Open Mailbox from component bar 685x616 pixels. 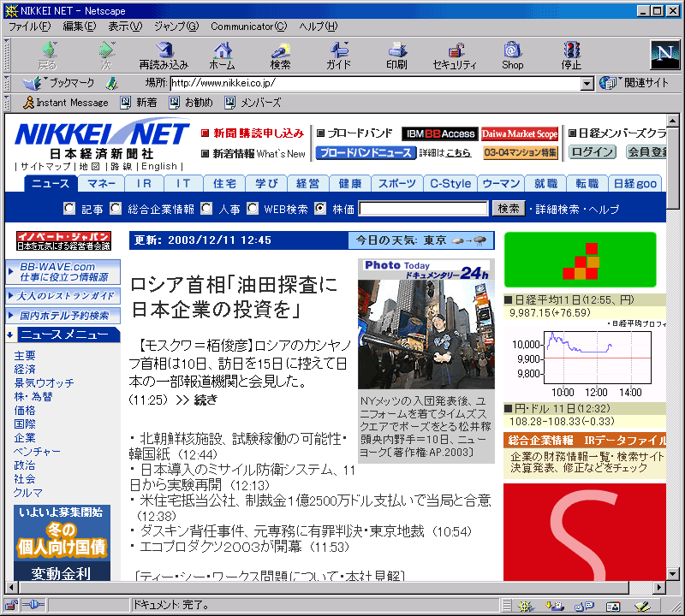pyautogui.click(x=554, y=606)
